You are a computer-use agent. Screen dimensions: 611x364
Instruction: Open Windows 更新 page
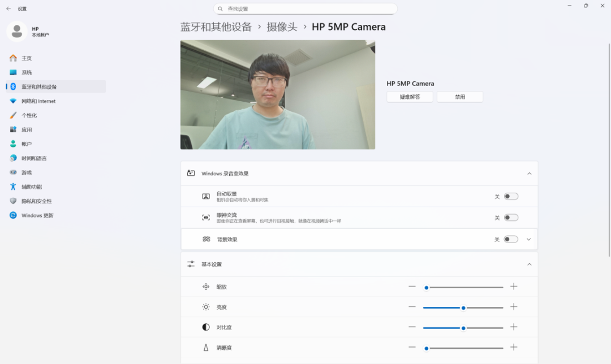55,215
